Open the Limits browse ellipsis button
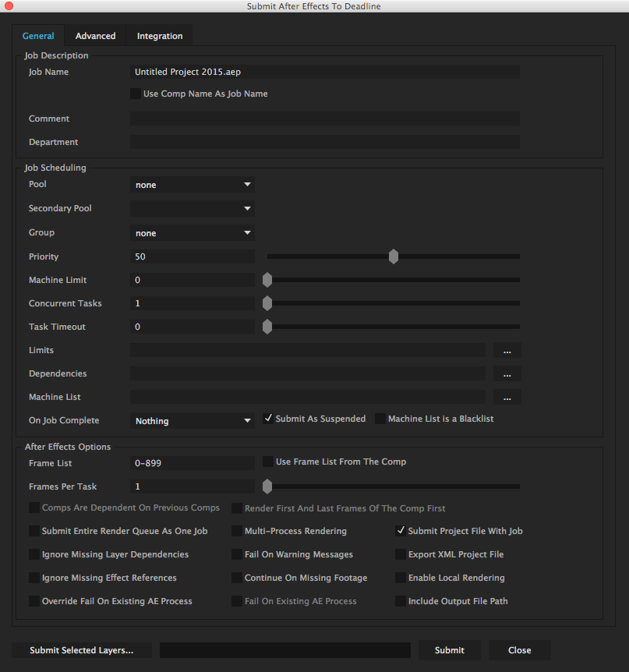This screenshot has width=629, height=672. click(x=507, y=351)
